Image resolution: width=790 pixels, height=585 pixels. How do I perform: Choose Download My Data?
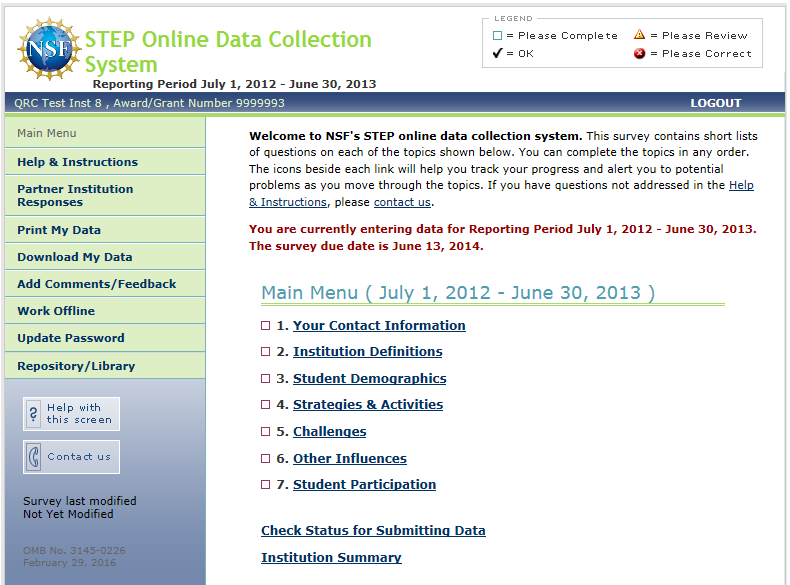(105, 257)
